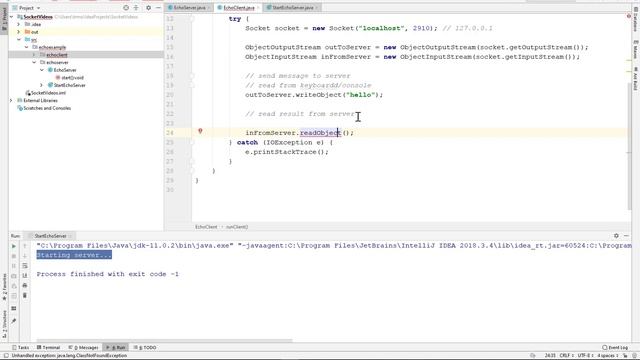This screenshot has height=360, width=640.
Task: Open the TODO tool window
Action: (x=145, y=347)
